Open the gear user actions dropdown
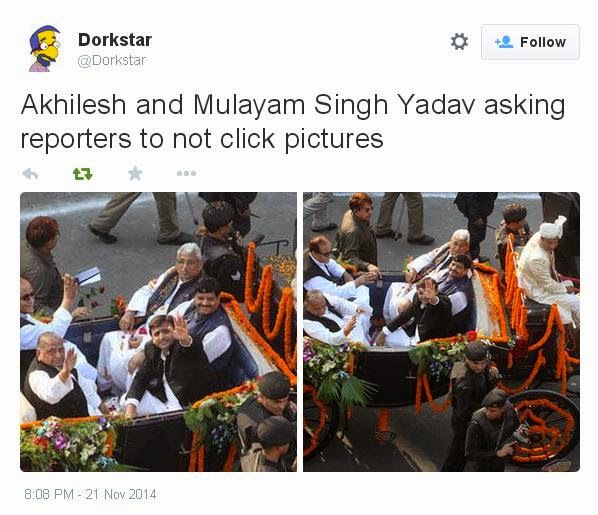598x515 pixels. pos(459,41)
